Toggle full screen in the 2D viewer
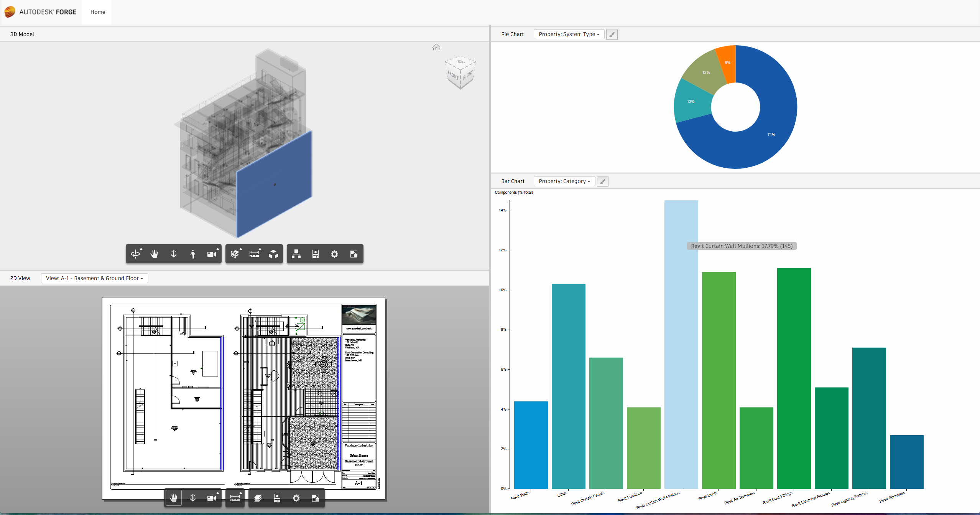980x515 pixels. (316, 498)
